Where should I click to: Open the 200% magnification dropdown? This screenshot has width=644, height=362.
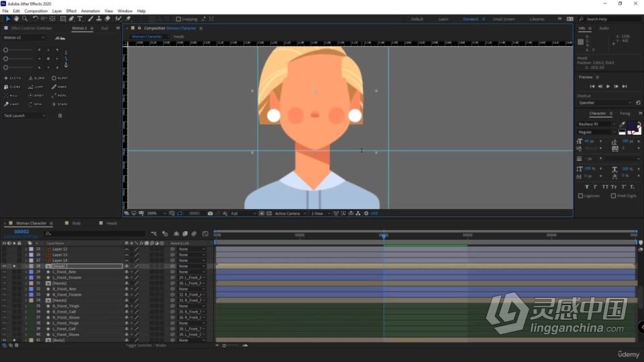coord(156,213)
